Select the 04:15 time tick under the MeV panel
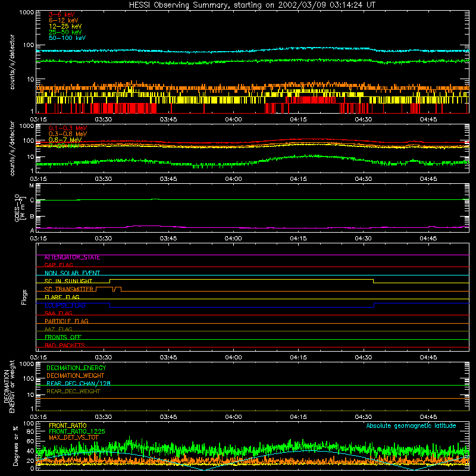 299,179
